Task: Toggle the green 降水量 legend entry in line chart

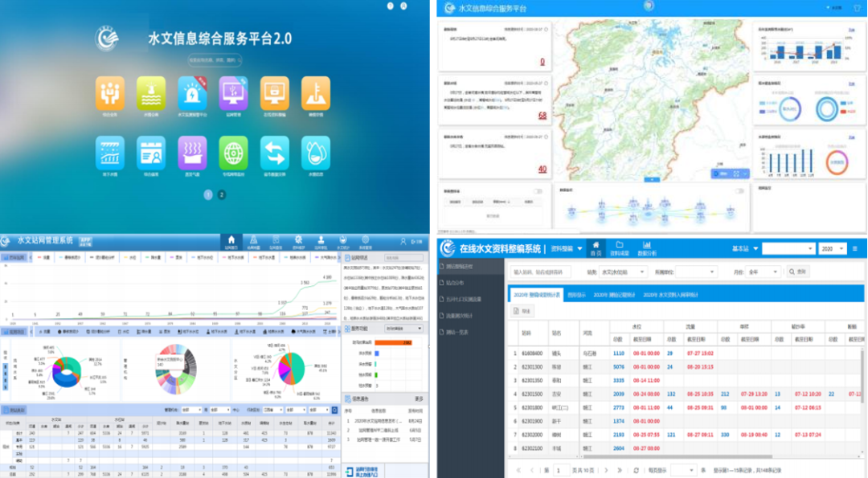Action: point(153,258)
